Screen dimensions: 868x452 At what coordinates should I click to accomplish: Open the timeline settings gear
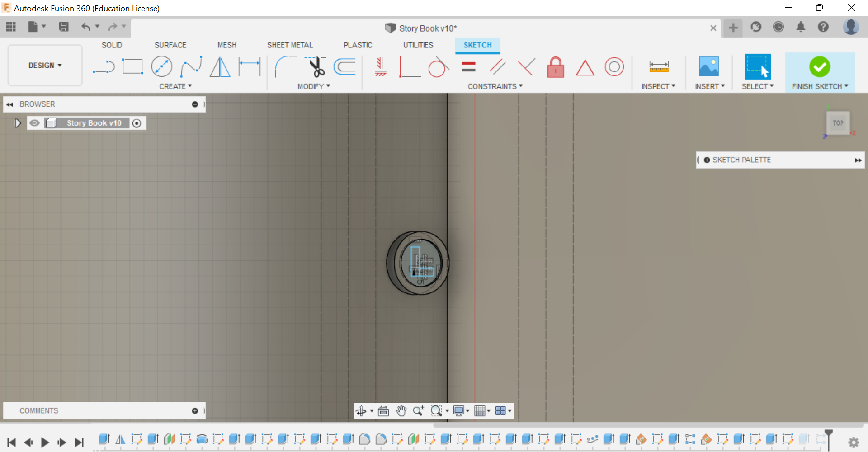pyautogui.click(x=854, y=443)
